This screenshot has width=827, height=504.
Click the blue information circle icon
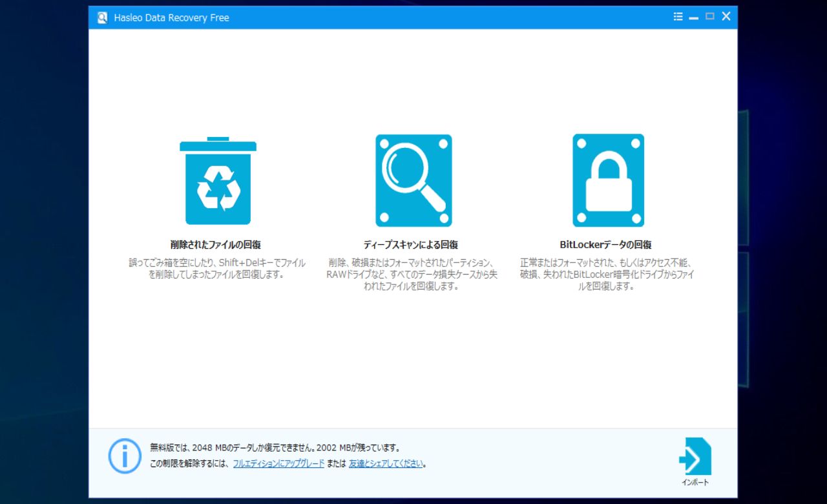125,456
